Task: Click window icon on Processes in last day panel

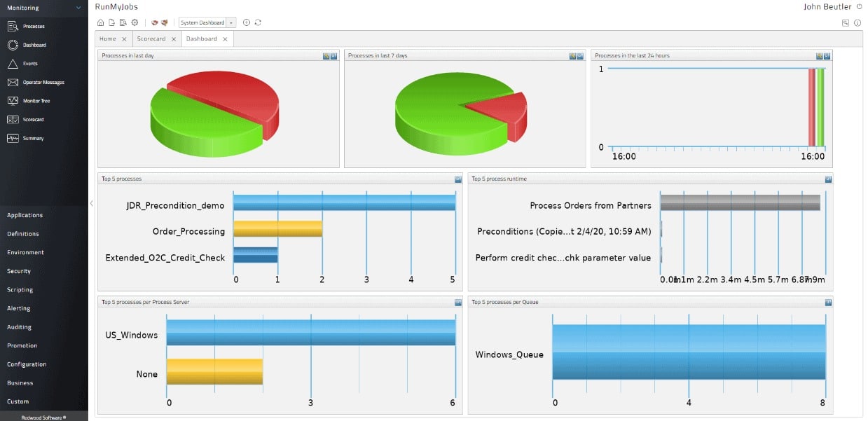Action: (x=334, y=56)
